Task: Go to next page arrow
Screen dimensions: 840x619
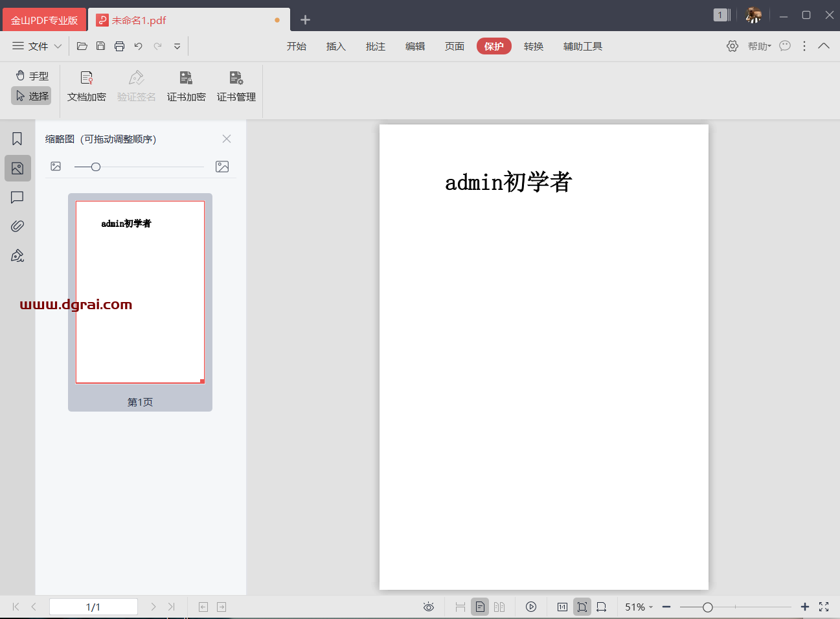Action: (153, 607)
